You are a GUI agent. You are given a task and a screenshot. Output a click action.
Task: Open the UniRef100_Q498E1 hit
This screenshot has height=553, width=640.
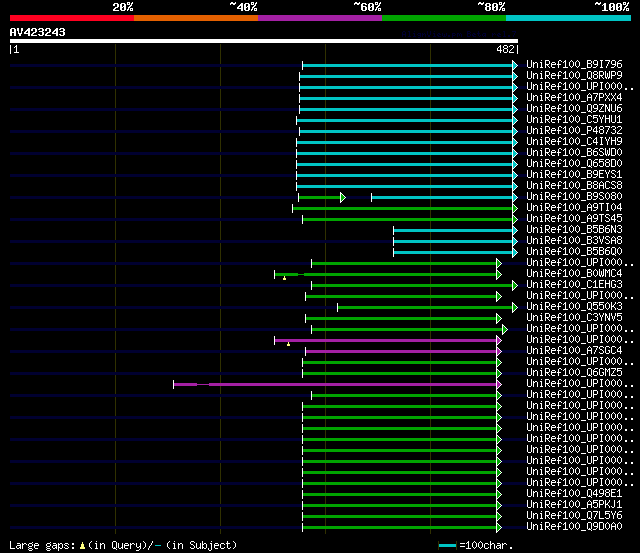574,494
